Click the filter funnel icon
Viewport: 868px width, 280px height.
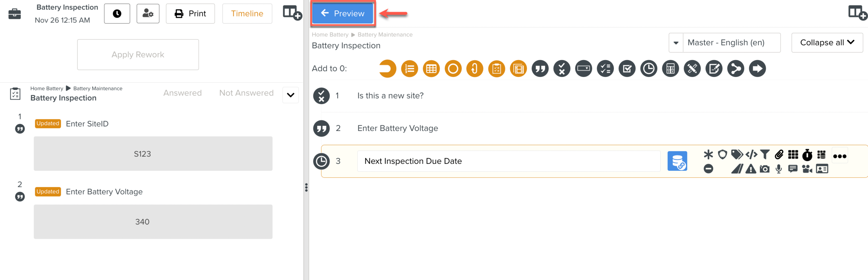coord(765,154)
